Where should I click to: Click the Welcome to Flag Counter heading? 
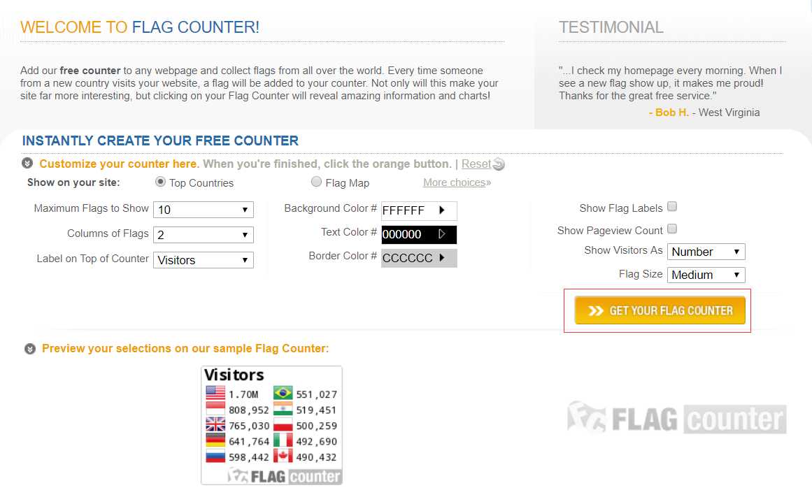140,27
